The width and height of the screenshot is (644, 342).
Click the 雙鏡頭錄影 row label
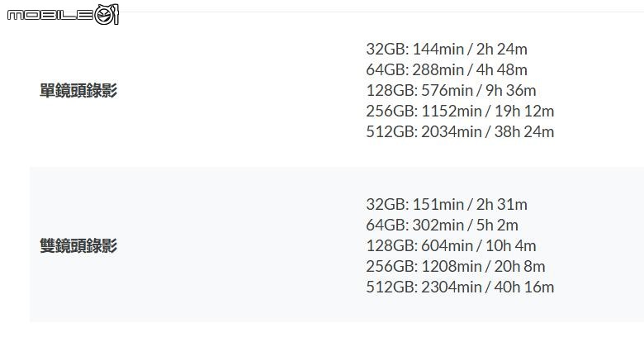[78, 245]
